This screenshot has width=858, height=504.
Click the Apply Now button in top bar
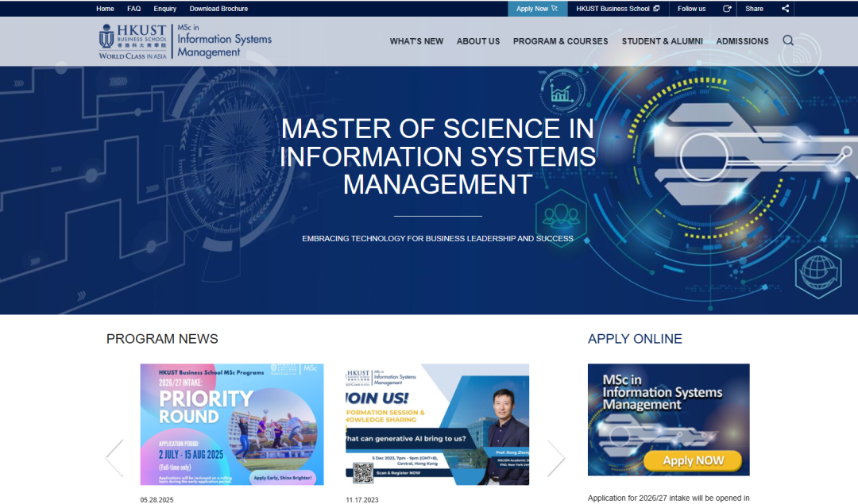tap(537, 9)
